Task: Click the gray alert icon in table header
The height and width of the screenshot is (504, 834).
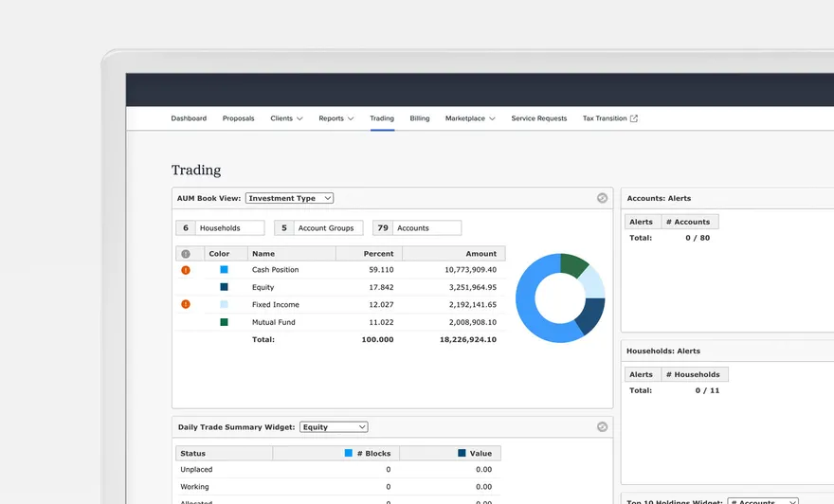Action: pos(186,254)
